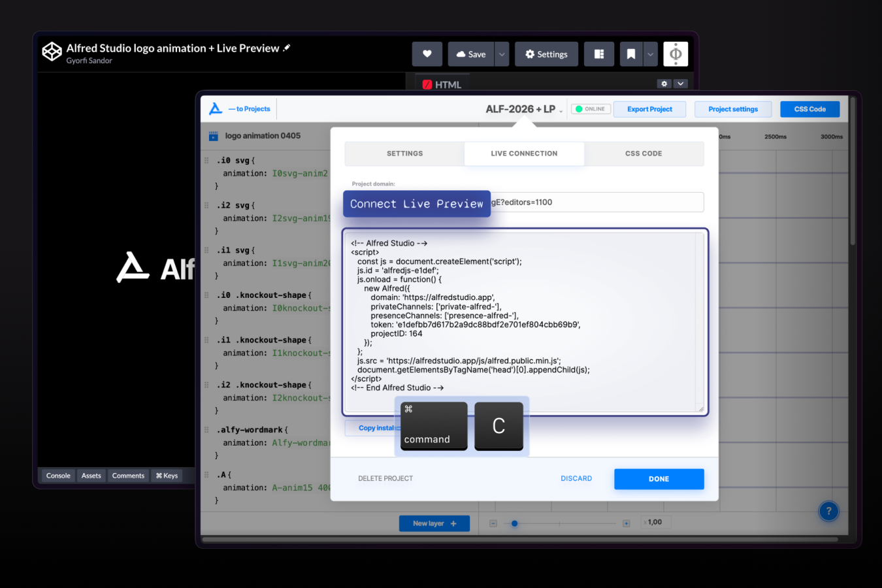
Task: Open the CodePen change layout button
Action: (599, 54)
